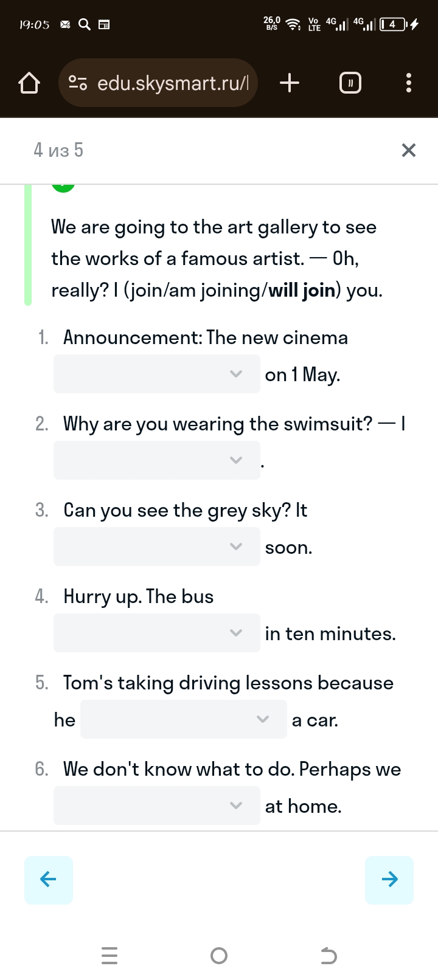Image resolution: width=438 pixels, height=980 pixels.
Task: Open the Android recent apps icon
Action: [109, 956]
